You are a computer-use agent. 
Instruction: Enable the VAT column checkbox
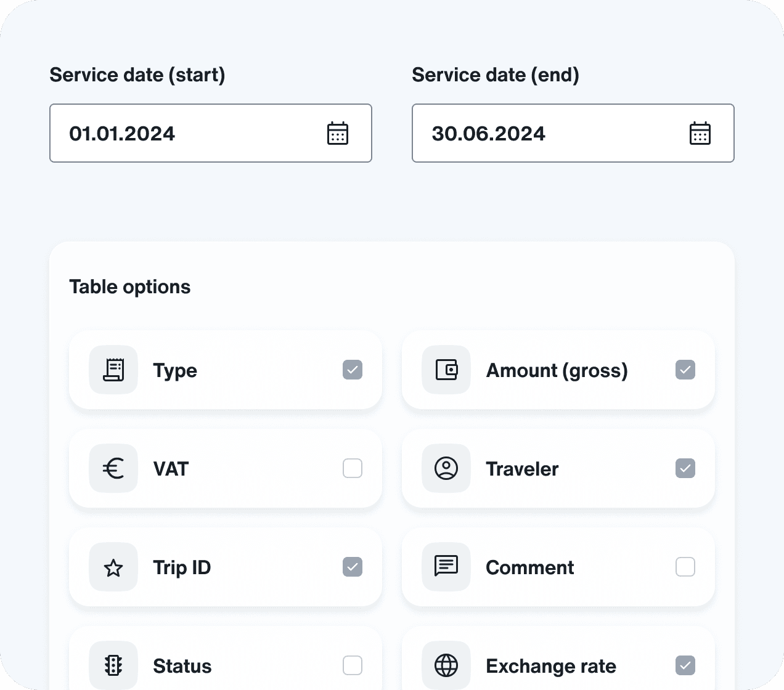point(353,468)
